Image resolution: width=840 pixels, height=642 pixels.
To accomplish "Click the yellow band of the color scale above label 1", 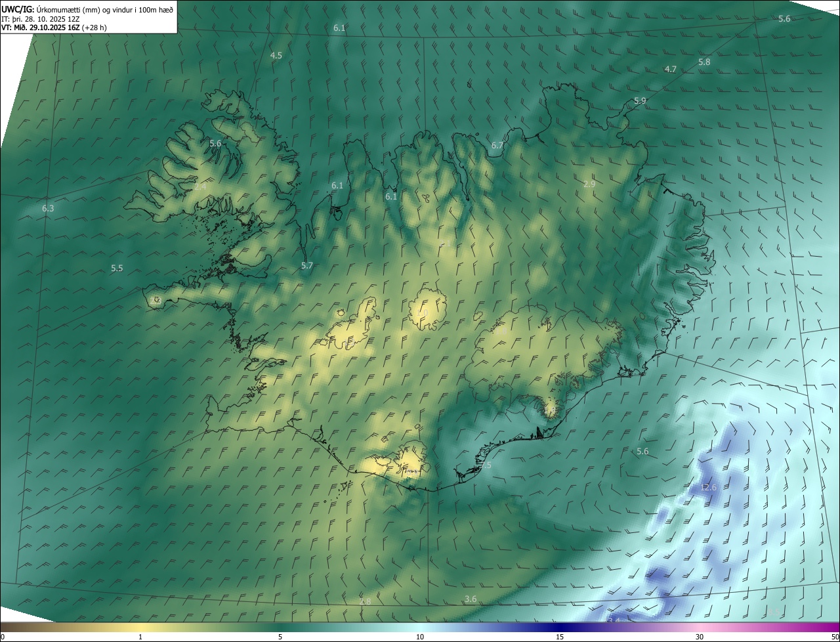I will pos(140,627).
